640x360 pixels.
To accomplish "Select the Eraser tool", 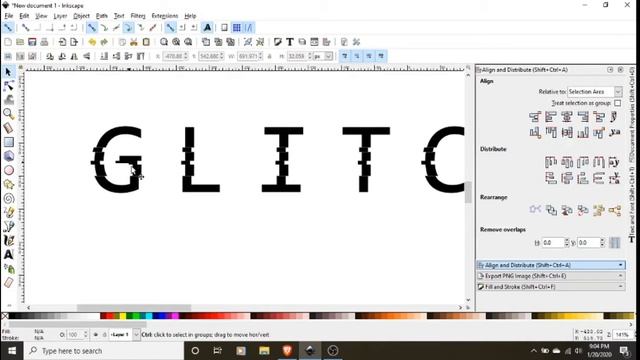I will 8,282.
